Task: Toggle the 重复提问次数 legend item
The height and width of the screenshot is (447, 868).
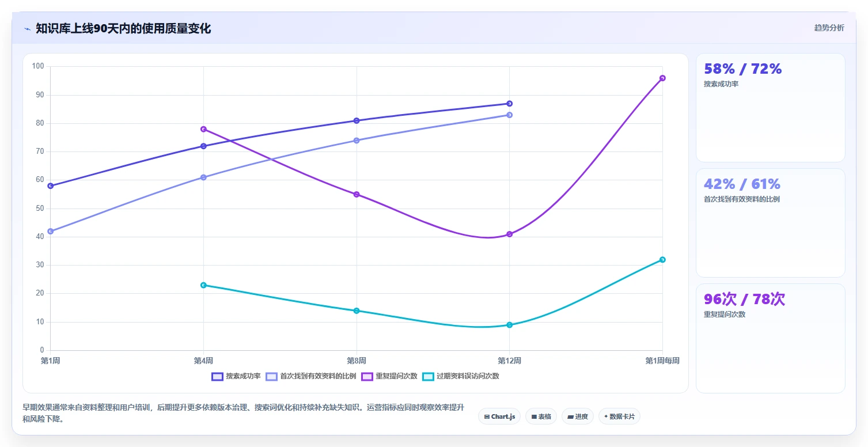Action: [390, 376]
